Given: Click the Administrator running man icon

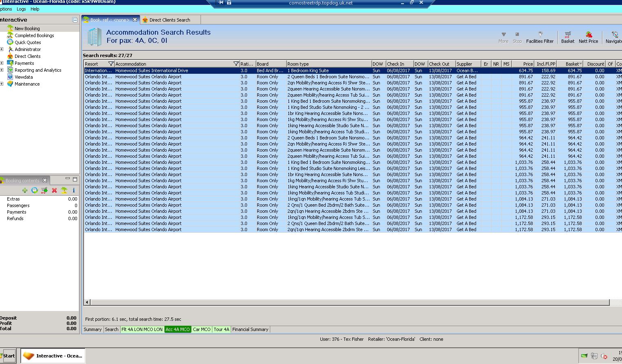Looking at the screenshot, I should [10, 49].
